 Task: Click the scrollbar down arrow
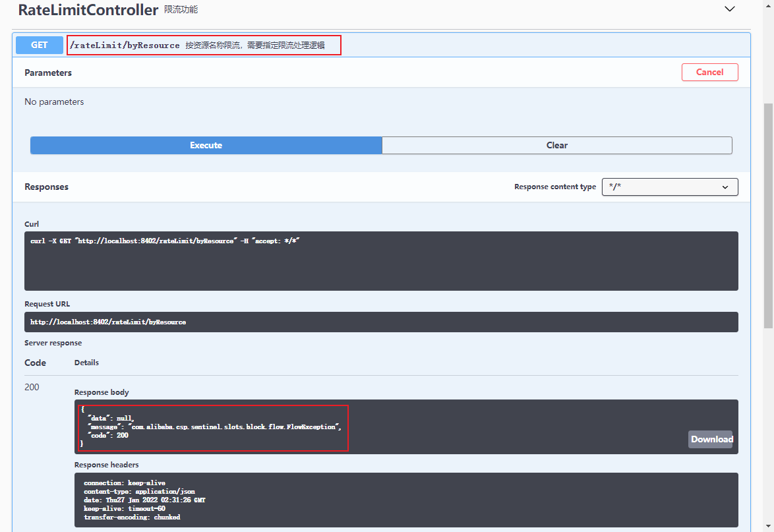click(x=768, y=526)
